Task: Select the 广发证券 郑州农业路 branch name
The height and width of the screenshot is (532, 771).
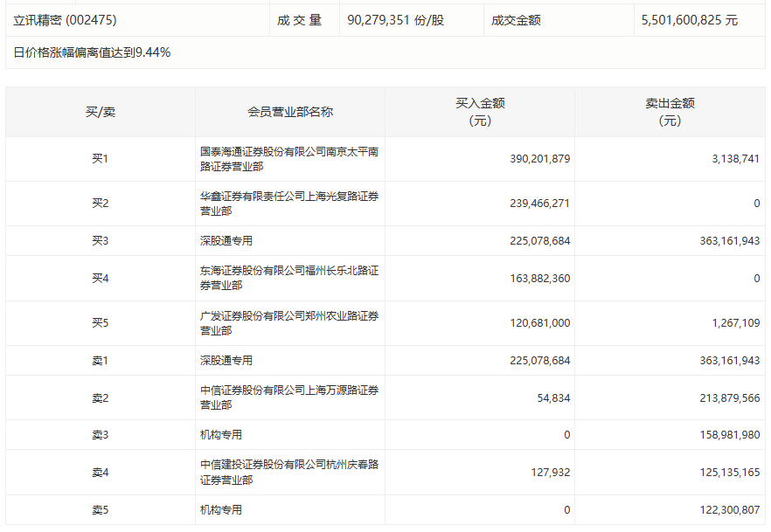Action: click(x=289, y=322)
